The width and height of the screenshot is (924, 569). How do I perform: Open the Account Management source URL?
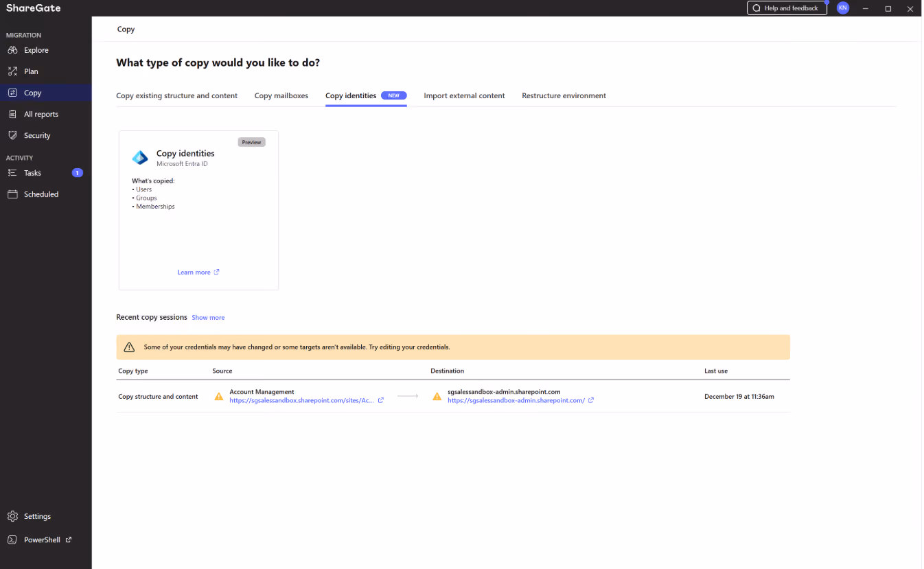pos(302,401)
